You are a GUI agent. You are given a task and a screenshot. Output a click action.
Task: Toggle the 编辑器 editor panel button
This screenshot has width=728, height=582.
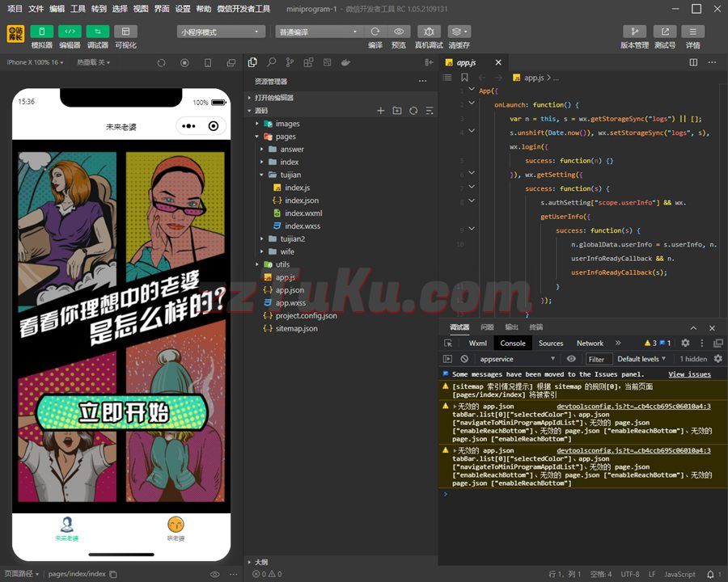[70, 32]
